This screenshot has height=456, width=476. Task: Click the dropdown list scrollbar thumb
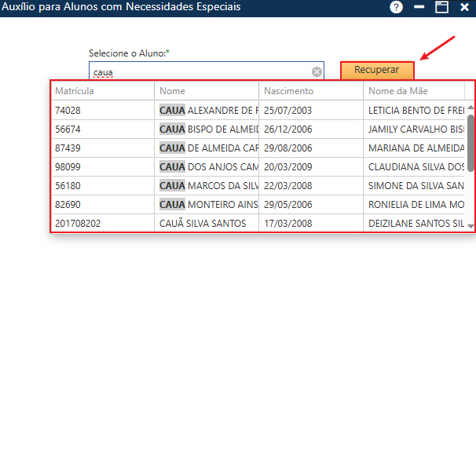471,143
